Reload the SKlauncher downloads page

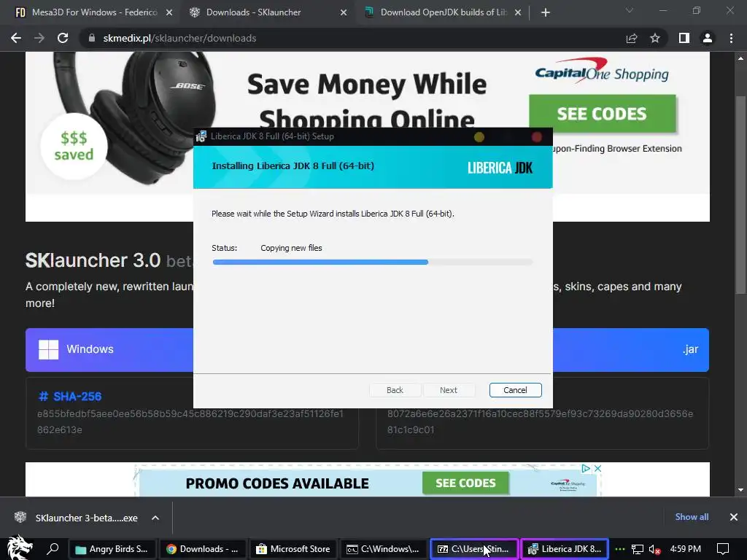click(x=63, y=38)
